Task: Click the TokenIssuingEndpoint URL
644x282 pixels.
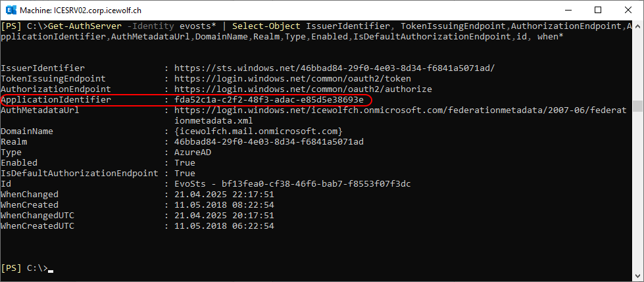Action: coord(293,78)
